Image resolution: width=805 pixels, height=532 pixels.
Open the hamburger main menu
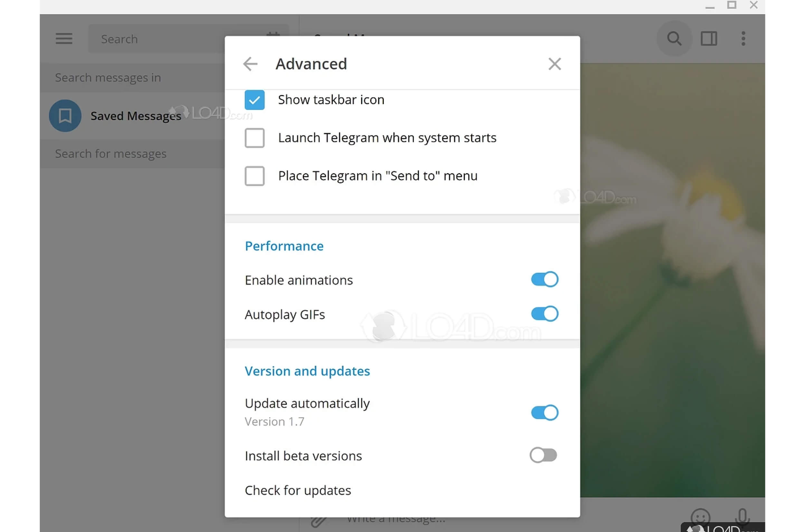tap(64, 39)
